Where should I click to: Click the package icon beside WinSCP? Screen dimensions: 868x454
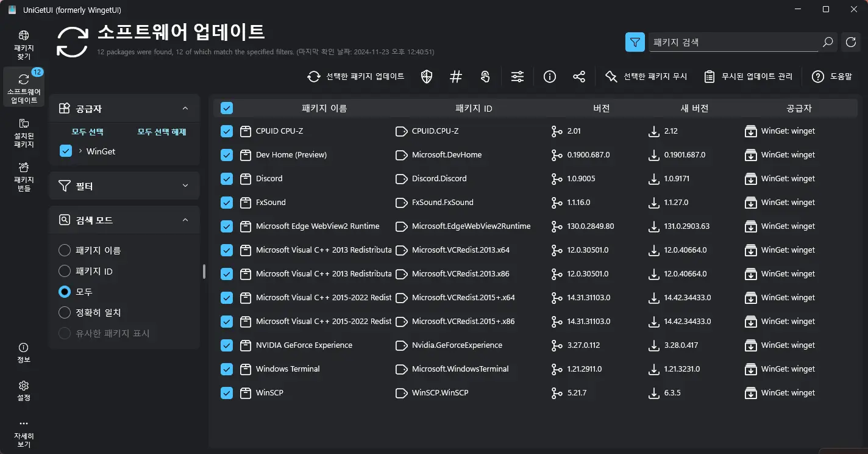point(246,393)
